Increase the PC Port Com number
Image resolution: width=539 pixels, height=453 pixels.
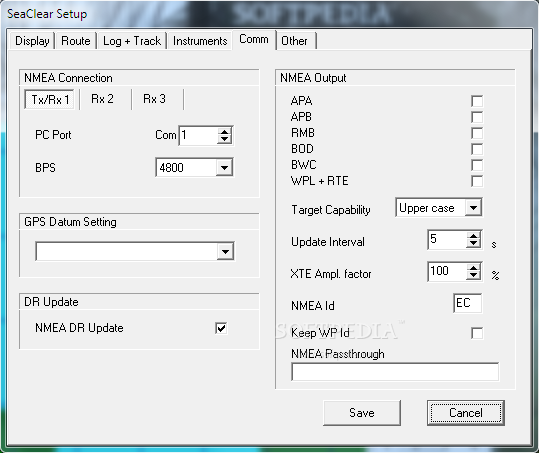(x=224, y=132)
